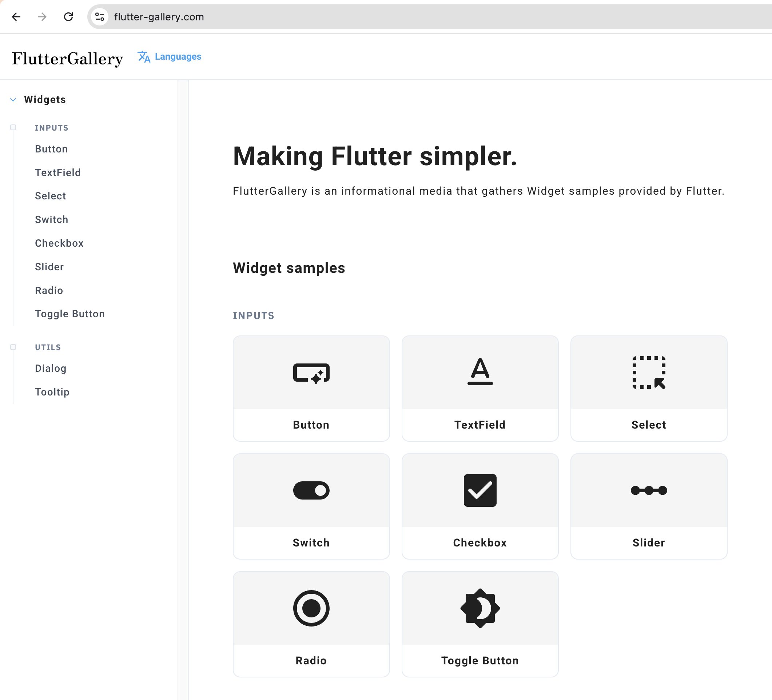Open the Slider card label
The height and width of the screenshot is (700, 772).
(649, 543)
